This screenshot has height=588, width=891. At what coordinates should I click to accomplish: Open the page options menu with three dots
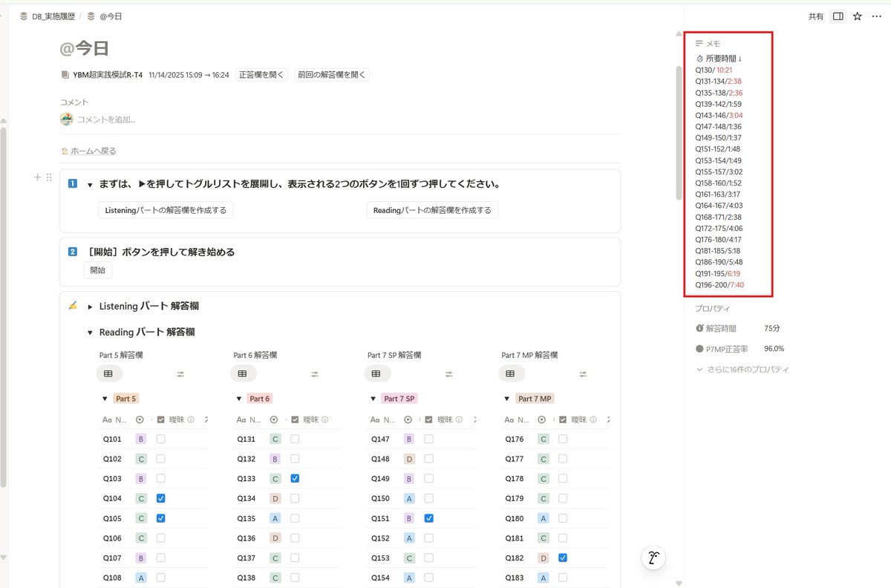877,16
